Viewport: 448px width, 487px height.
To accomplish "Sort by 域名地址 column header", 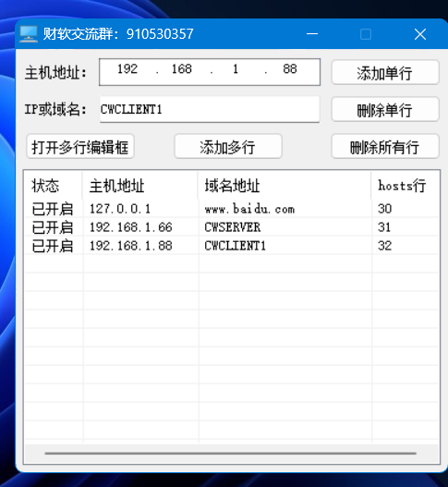I will [285, 186].
